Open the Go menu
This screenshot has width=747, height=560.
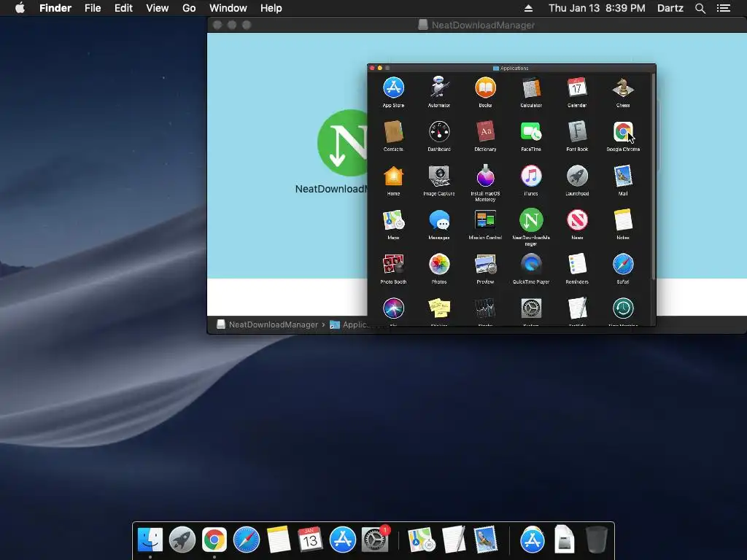click(x=189, y=8)
